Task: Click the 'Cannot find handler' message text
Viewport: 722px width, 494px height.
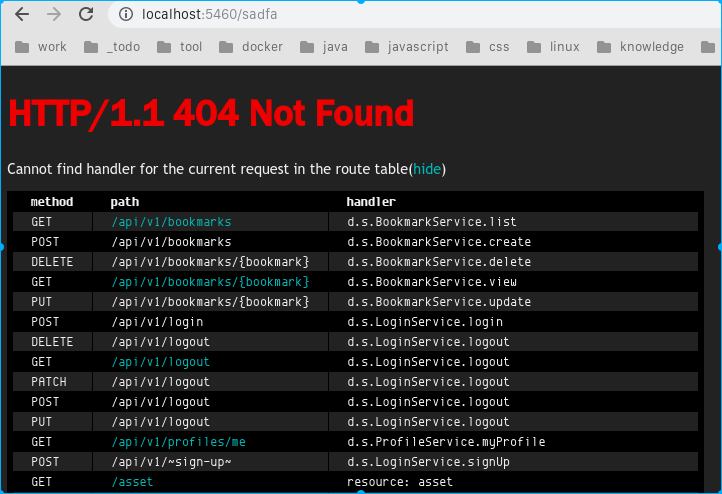Action: [x=227, y=169]
